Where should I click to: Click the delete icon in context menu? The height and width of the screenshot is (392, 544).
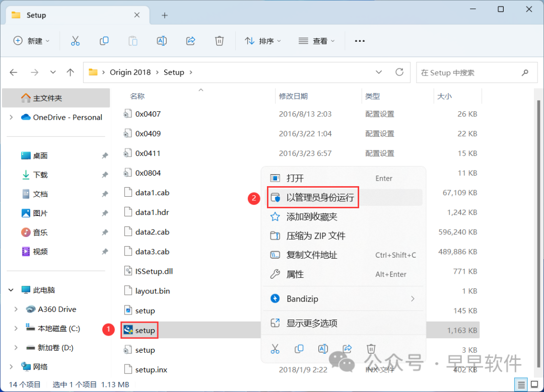click(371, 348)
